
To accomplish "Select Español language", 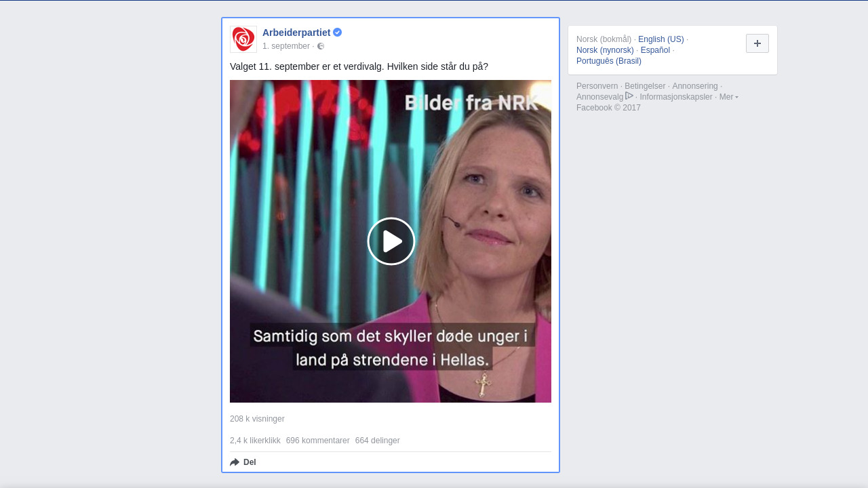I will coord(655,50).
